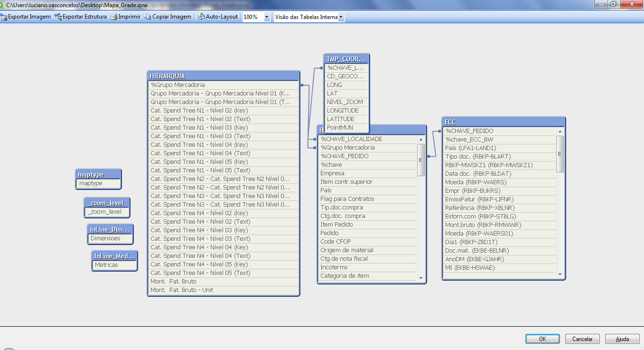Select the Metricas field
This screenshot has width=644, height=350.
click(x=114, y=265)
